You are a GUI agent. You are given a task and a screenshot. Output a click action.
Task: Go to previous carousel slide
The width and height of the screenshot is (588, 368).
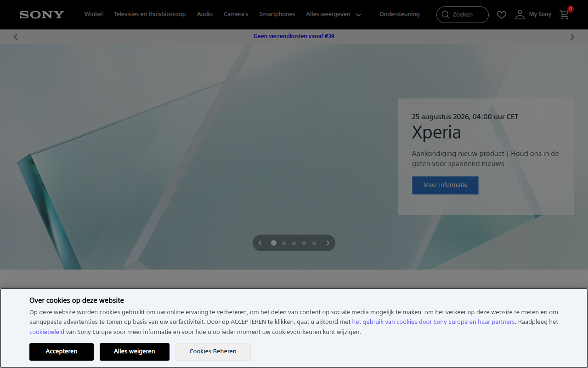[x=260, y=243]
